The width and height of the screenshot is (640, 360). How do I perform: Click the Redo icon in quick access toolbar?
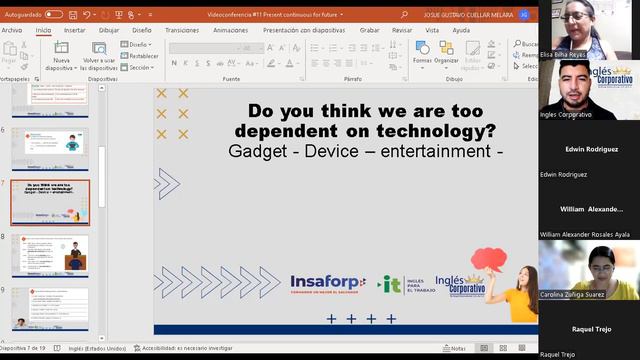pos(105,15)
